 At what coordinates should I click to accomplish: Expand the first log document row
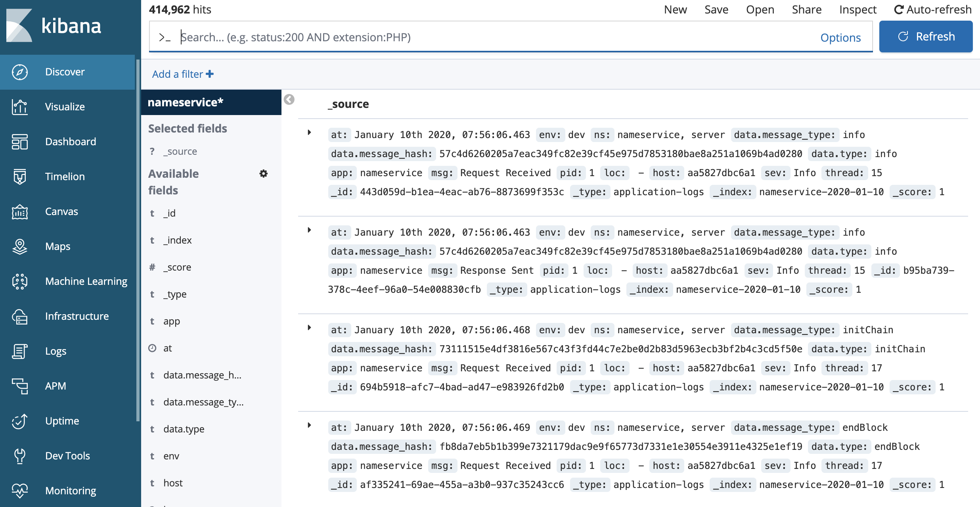(309, 133)
